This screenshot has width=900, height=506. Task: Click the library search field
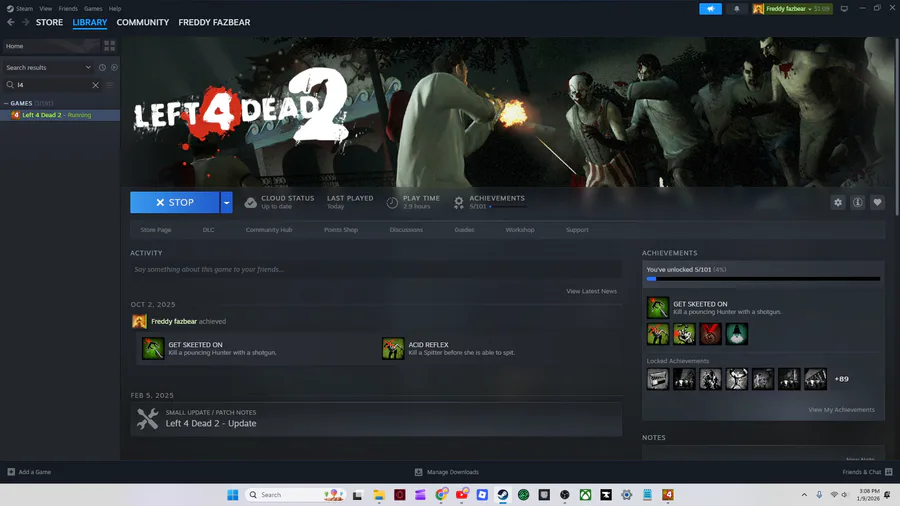click(x=52, y=85)
